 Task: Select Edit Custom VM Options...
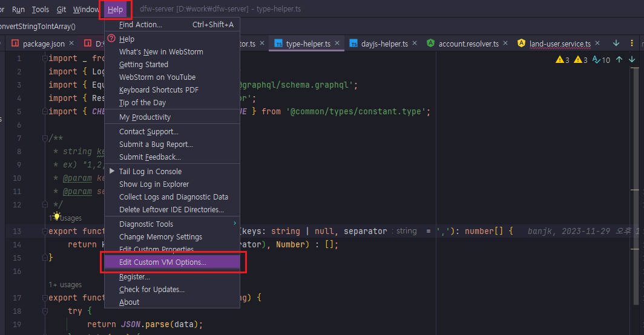tap(172, 262)
